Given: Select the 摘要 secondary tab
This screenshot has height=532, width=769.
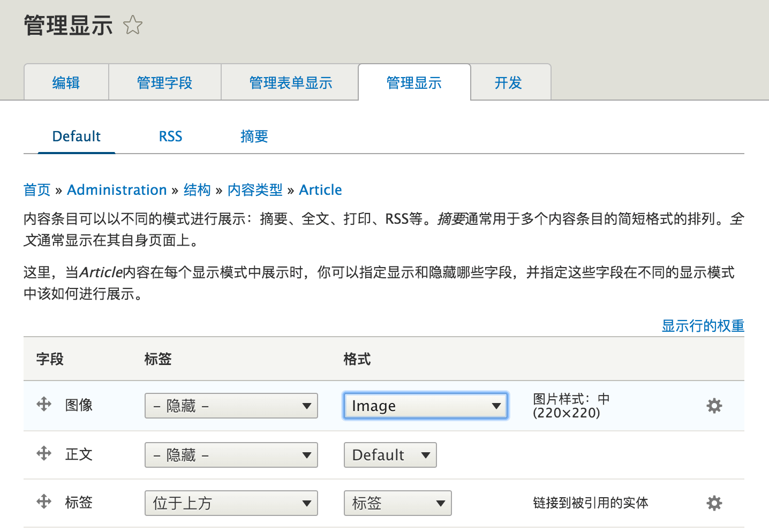Looking at the screenshot, I should click(254, 136).
